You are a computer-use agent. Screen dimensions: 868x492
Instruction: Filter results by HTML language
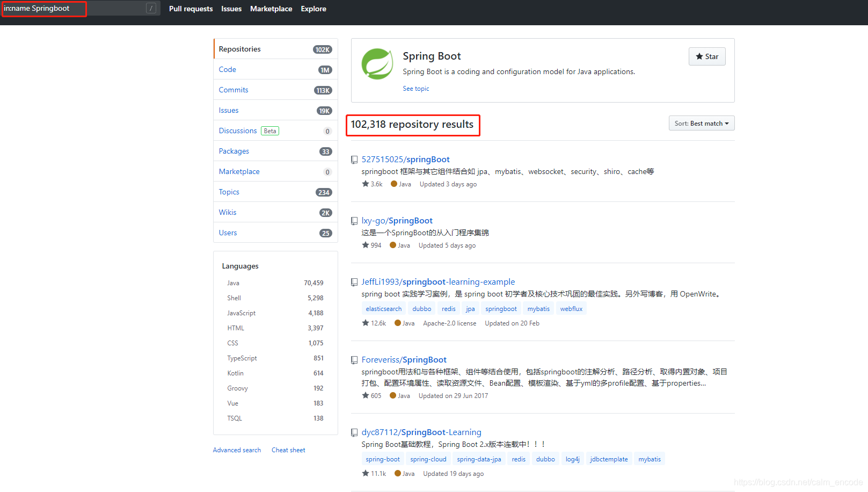(x=275, y=328)
